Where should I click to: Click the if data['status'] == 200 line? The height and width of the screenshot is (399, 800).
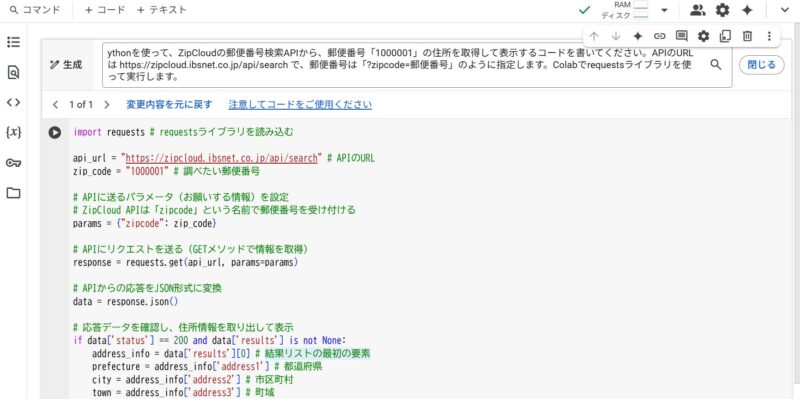click(x=210, y=340)
